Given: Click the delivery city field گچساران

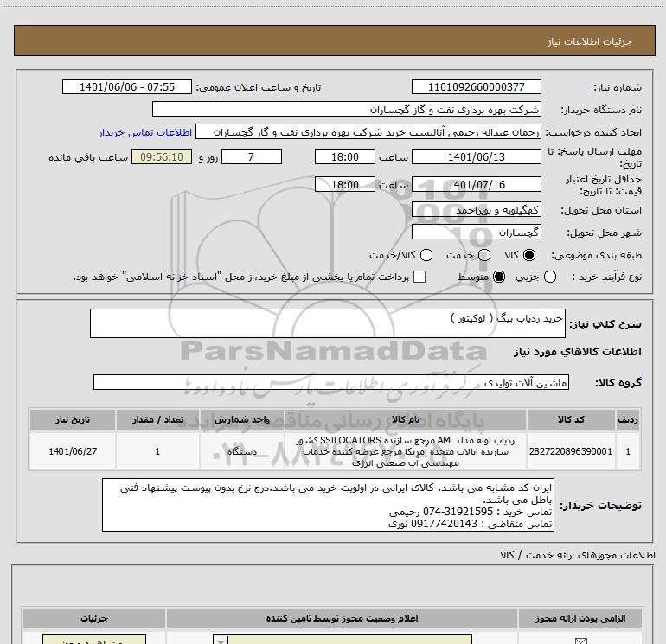Looking at the screenshot, I should tap(476, 233).
